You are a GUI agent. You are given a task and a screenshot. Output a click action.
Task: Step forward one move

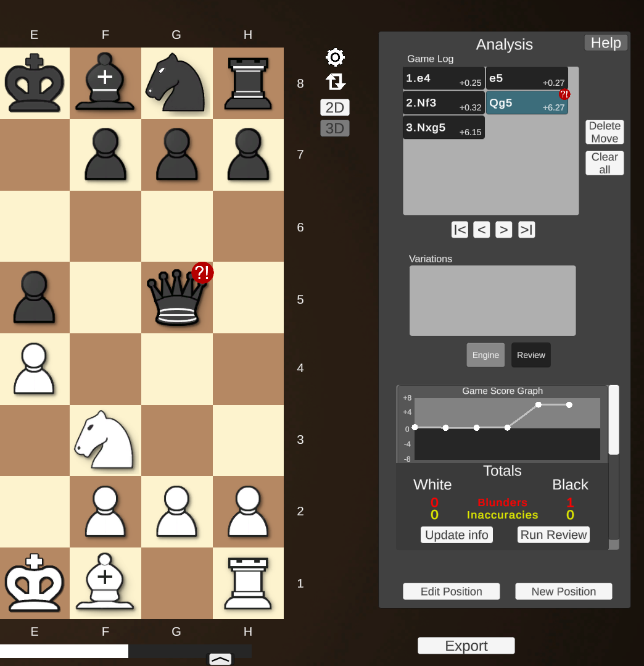coord(504,230)
